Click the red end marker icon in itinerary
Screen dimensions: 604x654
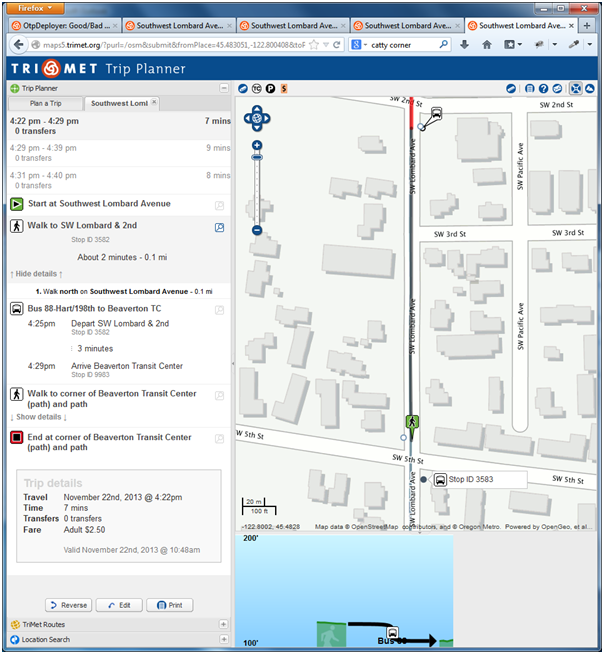(17, 438)
